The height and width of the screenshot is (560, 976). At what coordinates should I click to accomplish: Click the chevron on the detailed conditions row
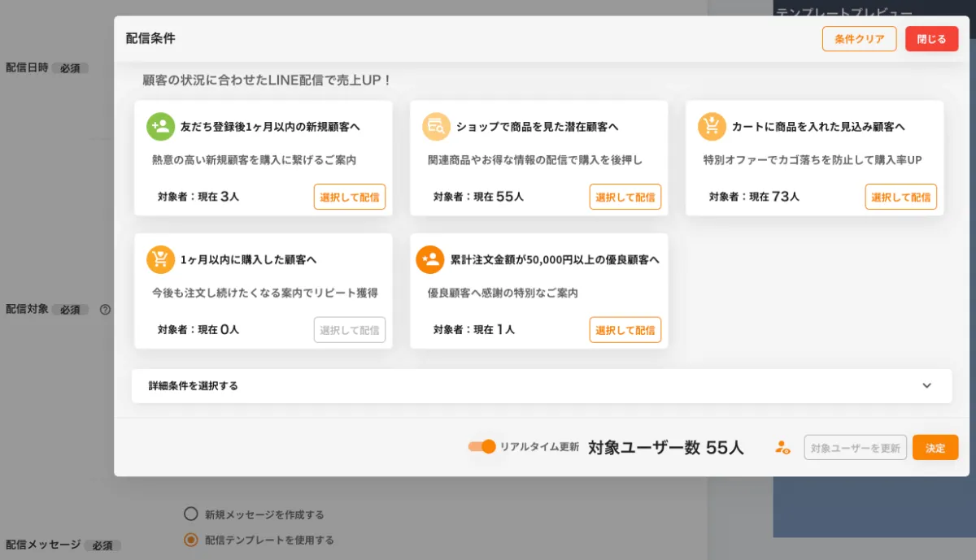click(926, 385)
